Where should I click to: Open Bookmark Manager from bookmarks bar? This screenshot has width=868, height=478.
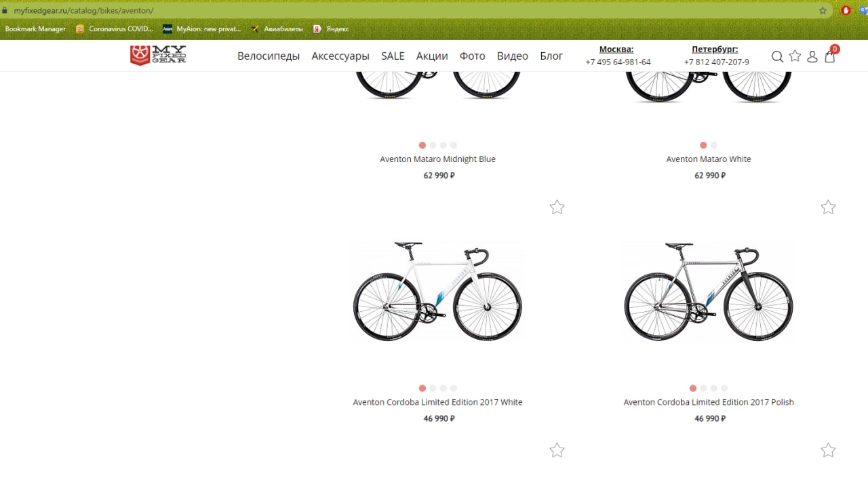point(35,28)
